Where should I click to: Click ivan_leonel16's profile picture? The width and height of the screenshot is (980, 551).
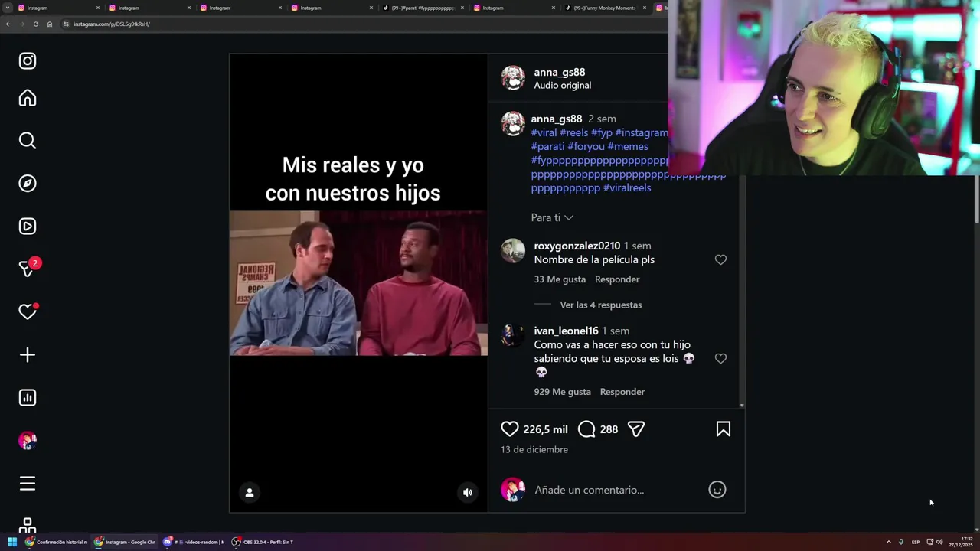click(513, 336)
